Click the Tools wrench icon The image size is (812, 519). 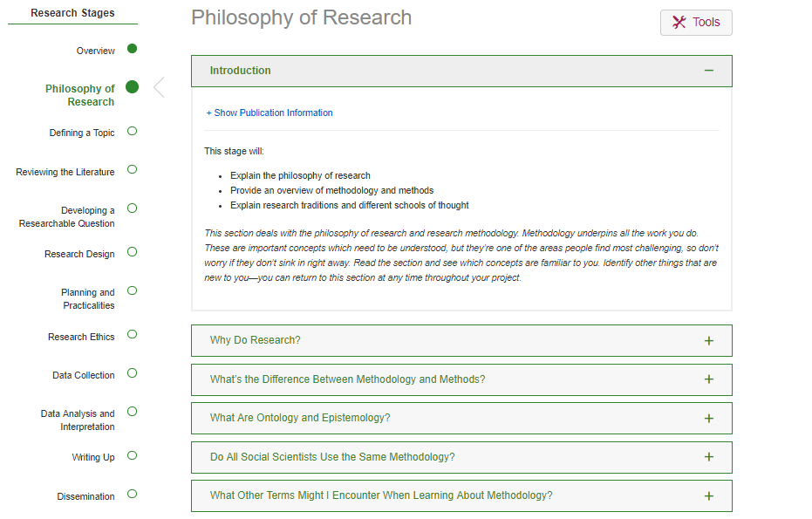coord(679,23)
